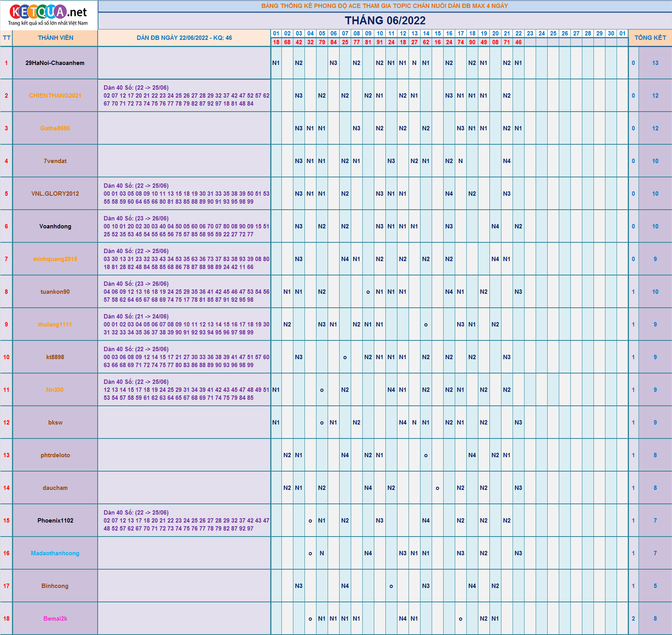Viewport: 672px width, 635px height.
Task: Select member name Madaothanhcong
Action: [55, 553]
